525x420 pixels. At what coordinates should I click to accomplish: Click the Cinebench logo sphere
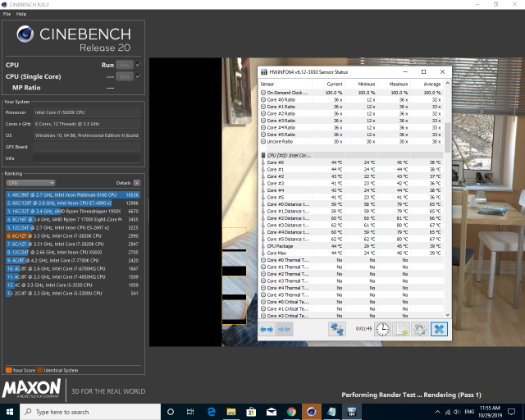coord(25,34)
